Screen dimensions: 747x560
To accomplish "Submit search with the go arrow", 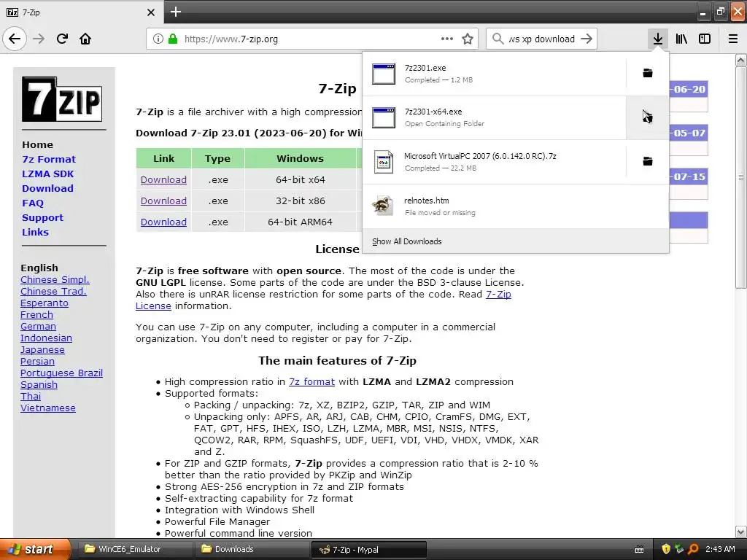I will pyautogui.click(x=587, y=39).
